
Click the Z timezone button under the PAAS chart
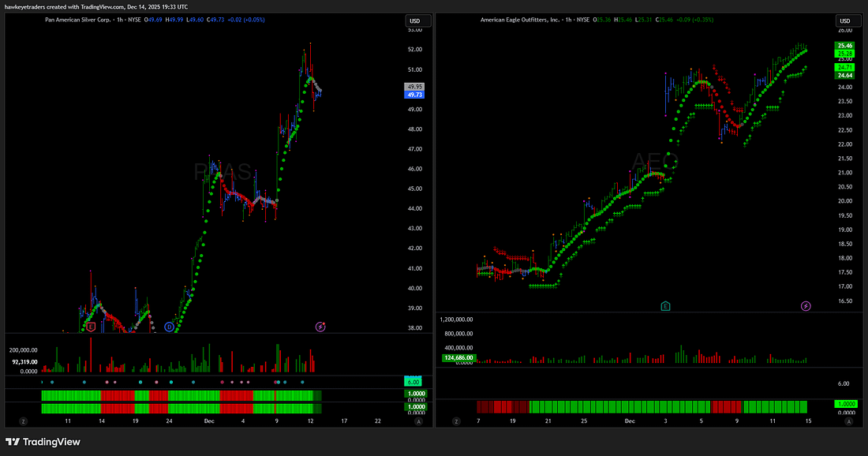click(x=23, y=421)
